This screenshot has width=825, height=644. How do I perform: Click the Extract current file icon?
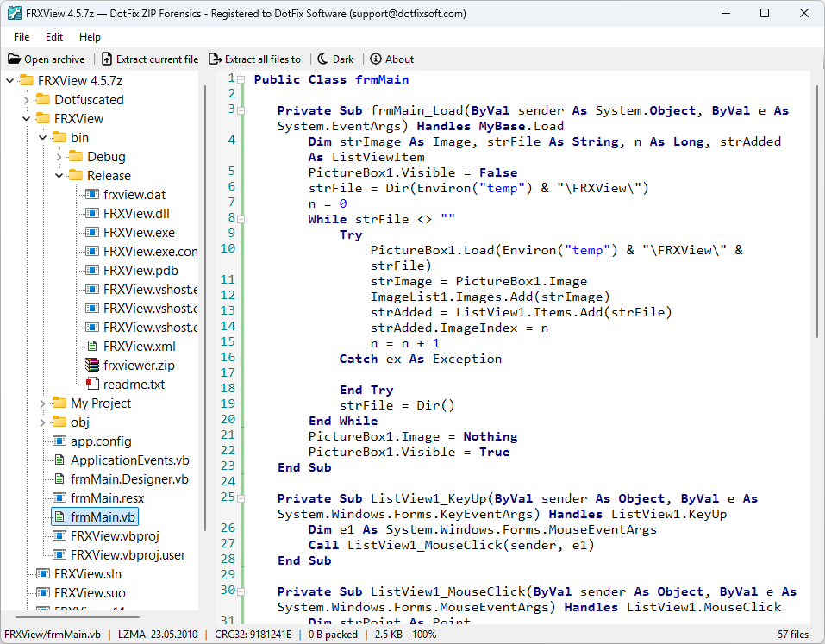tap(107, 59)
